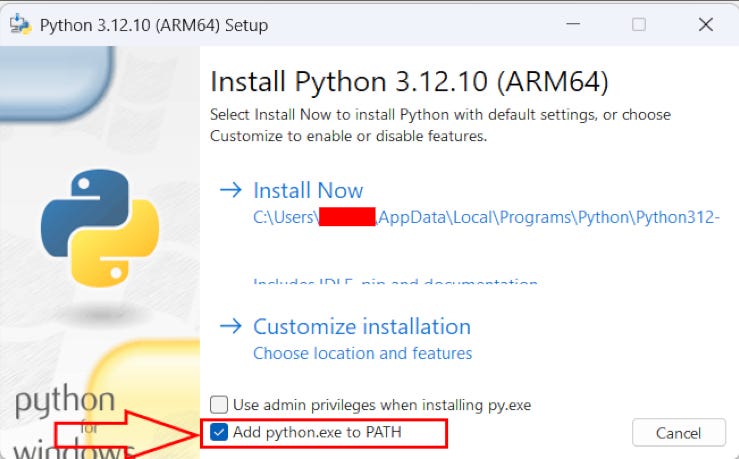
Task: Click 'Choose location and features' text
Action: pyautogui.click(x=362, y=353)
